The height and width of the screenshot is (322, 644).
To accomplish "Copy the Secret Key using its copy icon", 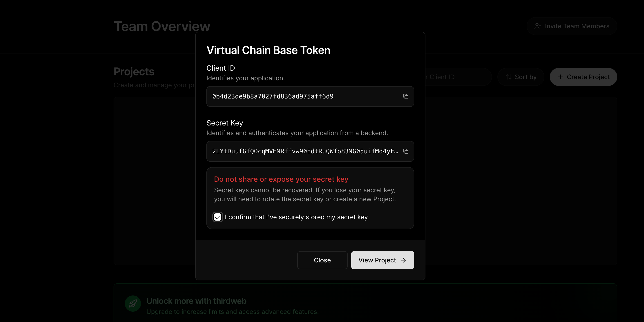I will [x=405, y=151].
